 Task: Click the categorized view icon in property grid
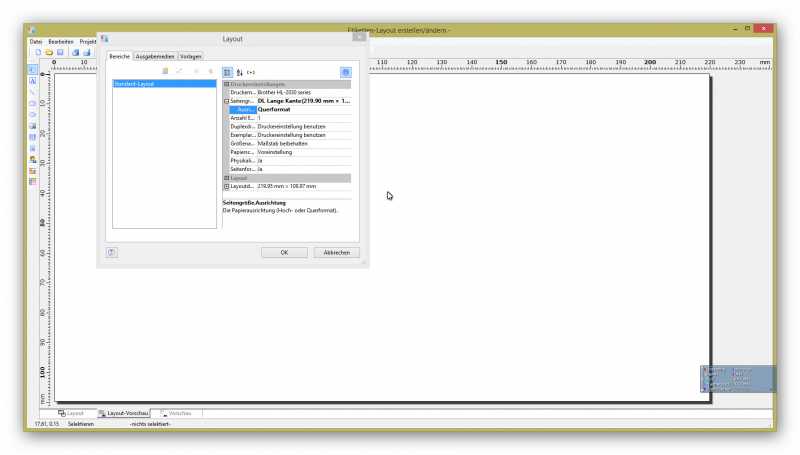[x=227, y=72]
